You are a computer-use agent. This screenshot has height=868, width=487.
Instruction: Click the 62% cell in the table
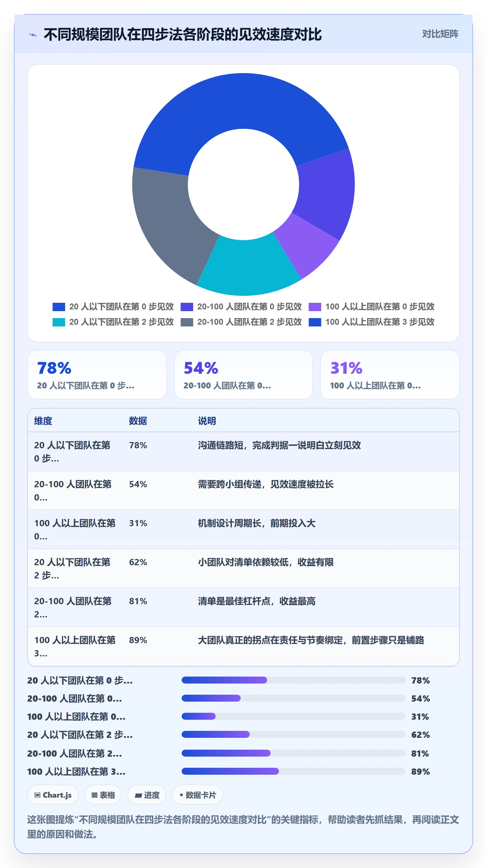coord(138,562)
